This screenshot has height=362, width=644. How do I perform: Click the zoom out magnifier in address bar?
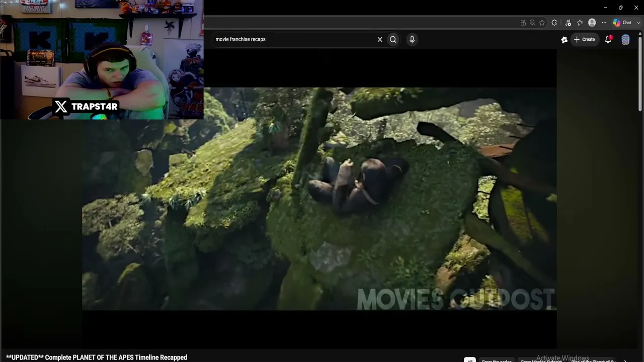pos(532,23)
